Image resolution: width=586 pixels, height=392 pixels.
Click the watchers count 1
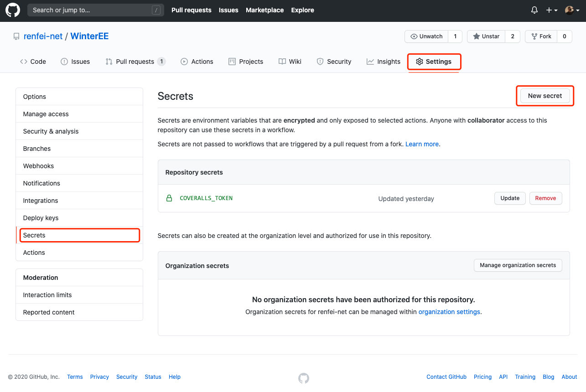point(455,36)
